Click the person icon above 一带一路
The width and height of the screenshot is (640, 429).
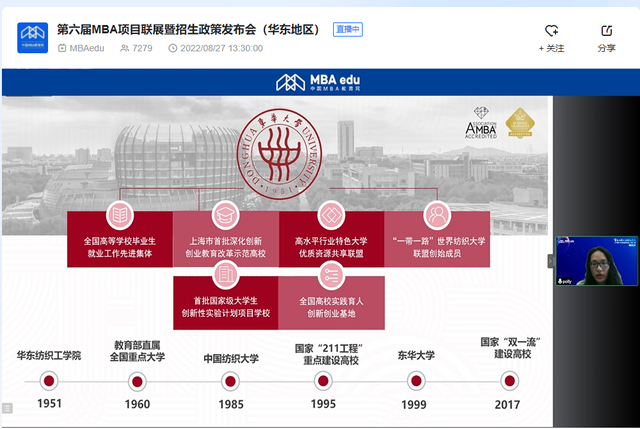[x=437, y=215]
